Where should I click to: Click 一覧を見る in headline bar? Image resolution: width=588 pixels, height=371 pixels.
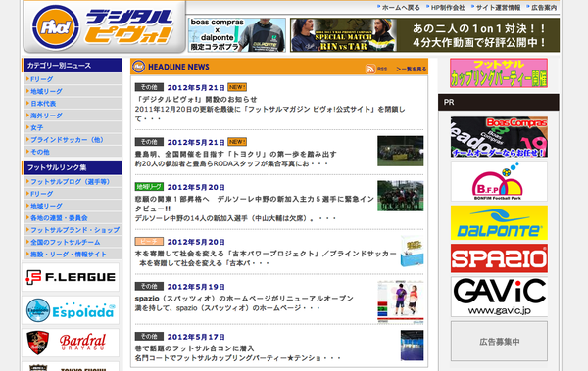[412, 69]
